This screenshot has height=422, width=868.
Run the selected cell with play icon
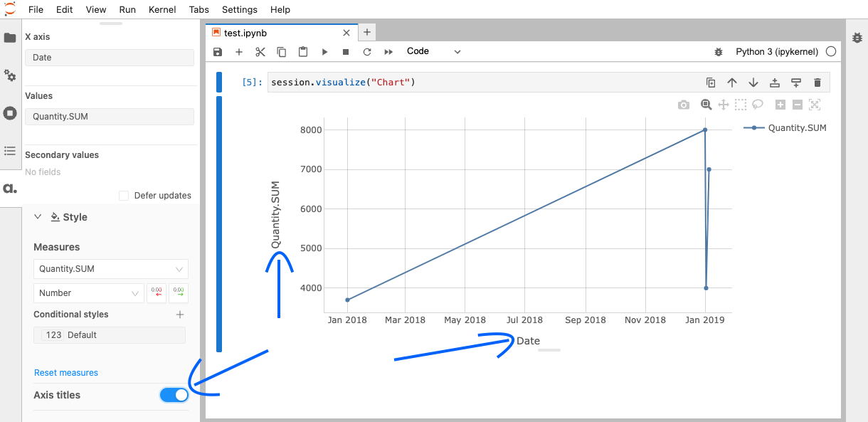tap(324, 52)
